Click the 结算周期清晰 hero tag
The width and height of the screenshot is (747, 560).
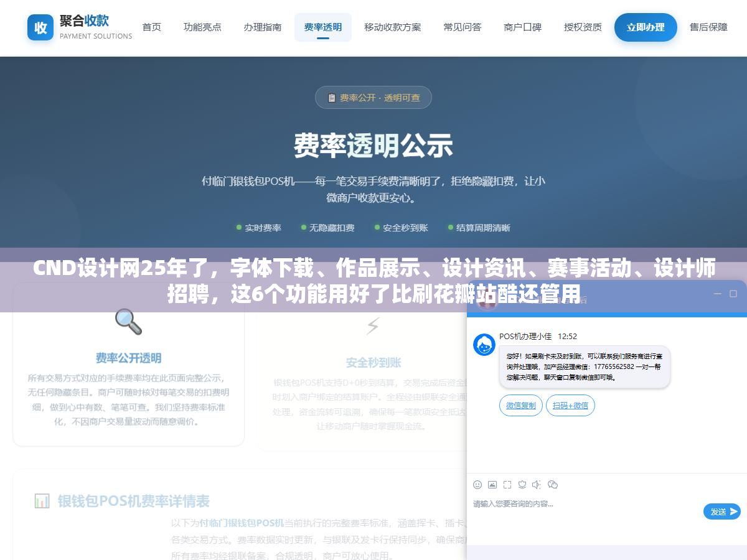point(479,228)
